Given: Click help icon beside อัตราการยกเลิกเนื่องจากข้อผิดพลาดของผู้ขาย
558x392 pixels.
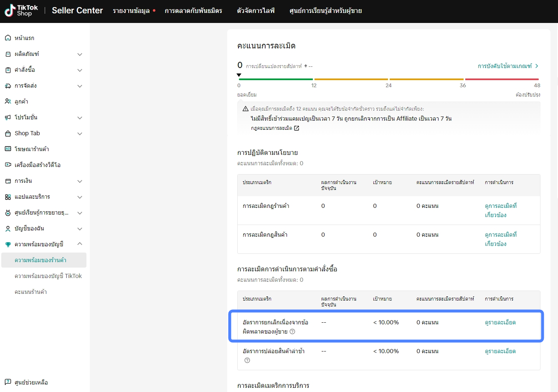Looking at the screenshot, I should [x=292, y=331].
